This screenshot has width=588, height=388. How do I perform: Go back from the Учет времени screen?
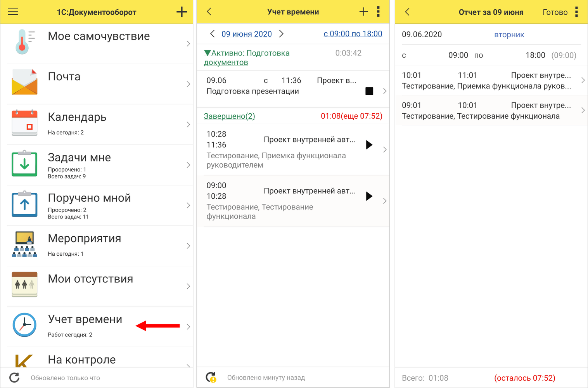pos(209,12)
